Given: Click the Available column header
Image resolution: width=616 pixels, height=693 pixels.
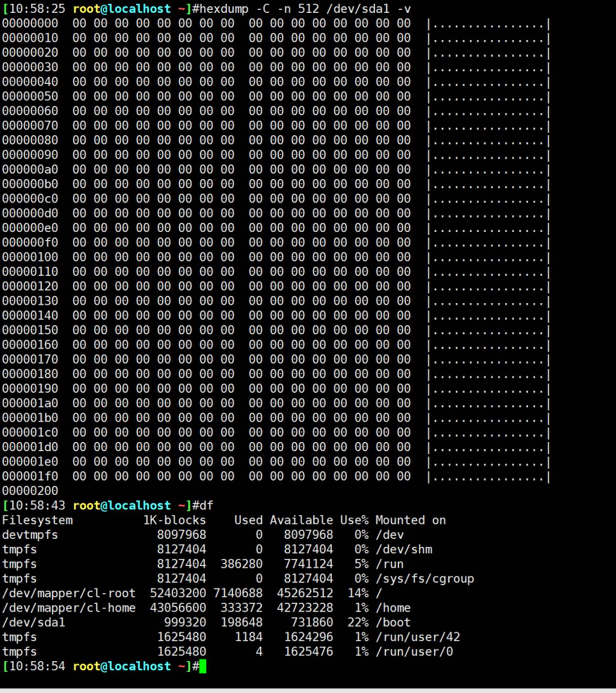Looking at the screenshot, I should click(301, 520).
